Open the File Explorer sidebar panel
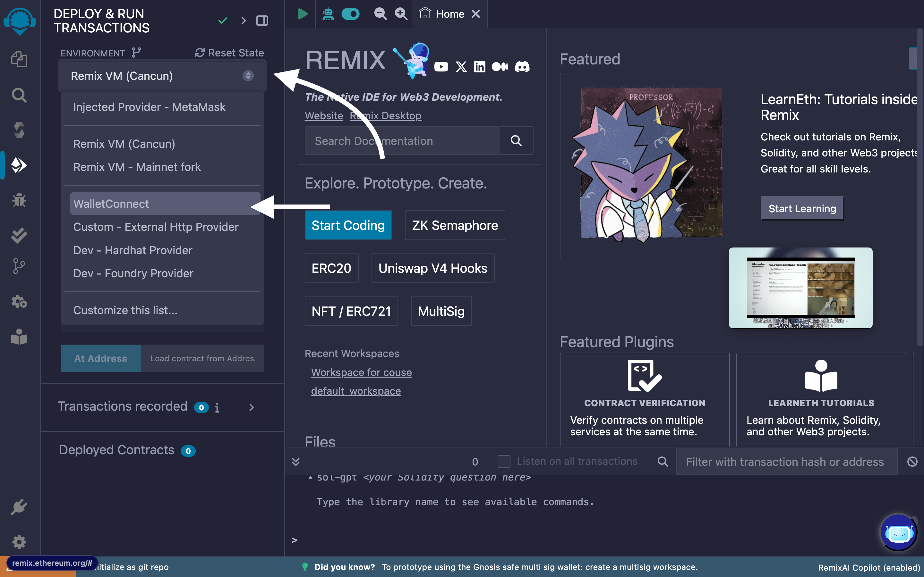The image size is (924, 577). (19, 59)
